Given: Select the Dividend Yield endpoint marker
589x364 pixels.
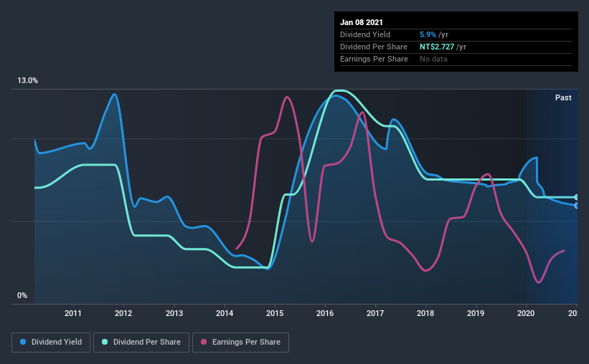Looking at the screenshot, I should tap(577, 206).
